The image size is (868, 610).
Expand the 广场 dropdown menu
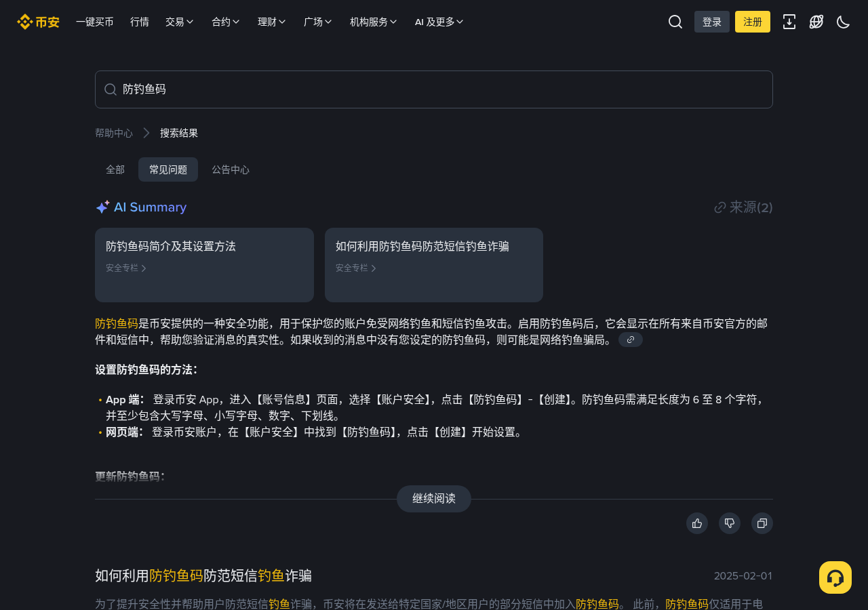click(x=318, y=22)
